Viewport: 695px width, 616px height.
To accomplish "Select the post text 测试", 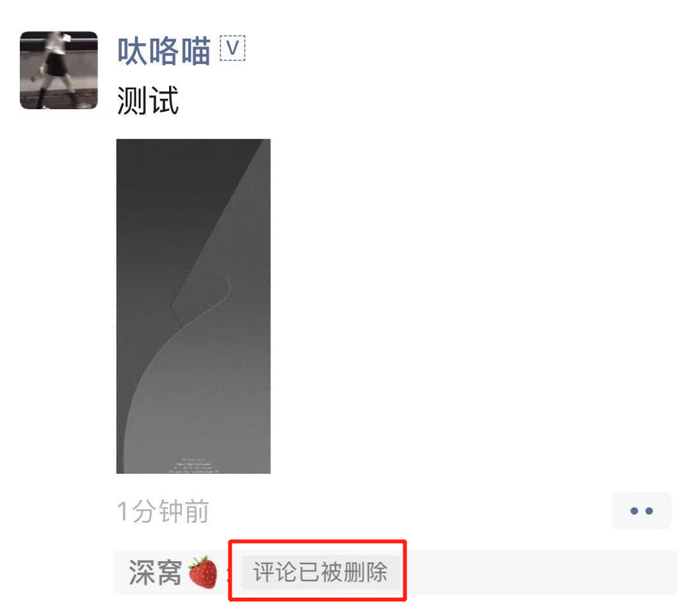I will click(148, 101).
